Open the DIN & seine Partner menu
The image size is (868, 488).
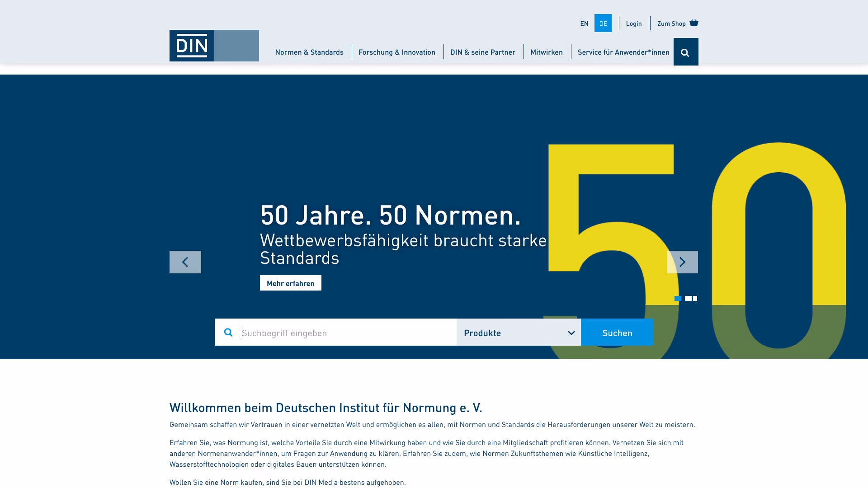pos(482,52)
